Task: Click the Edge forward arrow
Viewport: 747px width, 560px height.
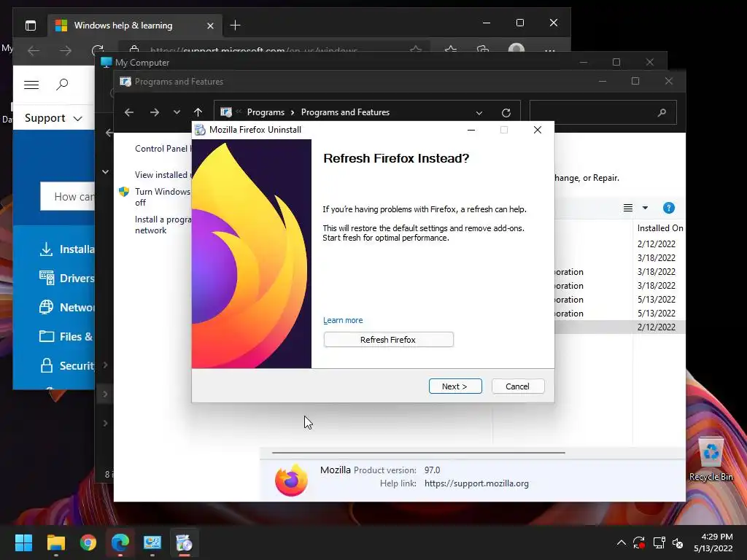Action: click(x=66, y=50)
